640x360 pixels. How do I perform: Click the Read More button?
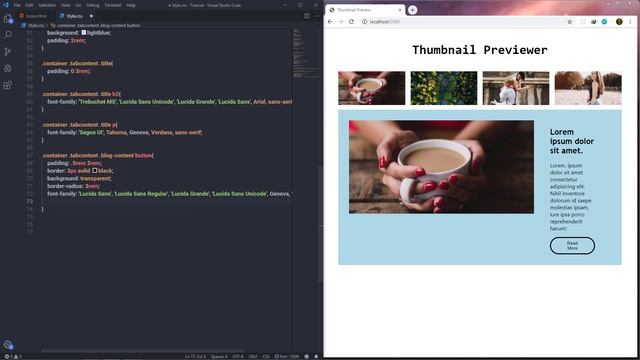pyautogui.click(x=572, y=245)
